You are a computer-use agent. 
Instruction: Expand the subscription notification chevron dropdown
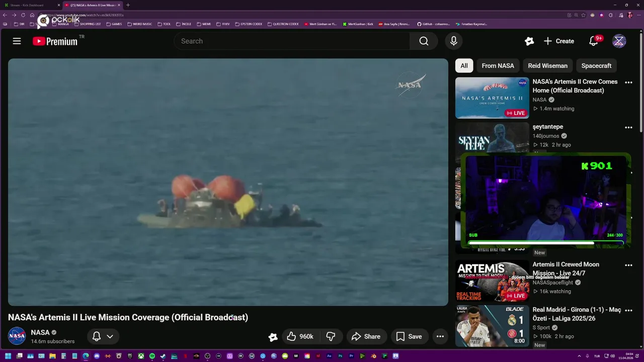pos(110,336)
